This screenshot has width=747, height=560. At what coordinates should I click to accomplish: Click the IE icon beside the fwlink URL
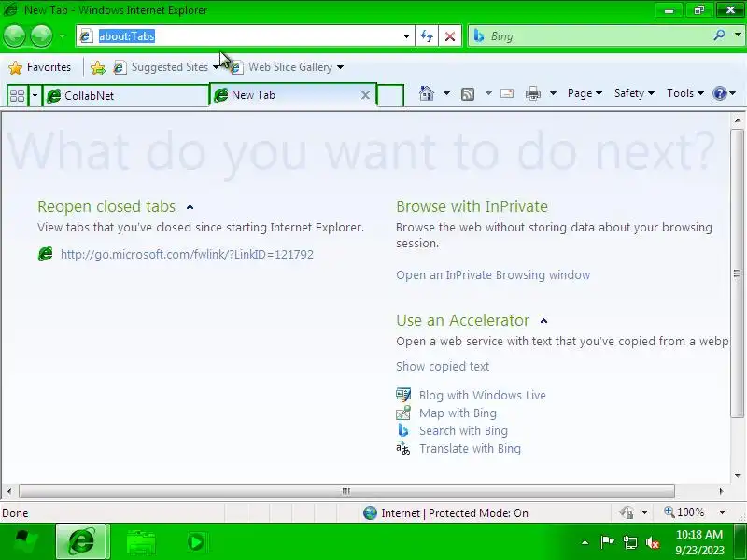45,254
